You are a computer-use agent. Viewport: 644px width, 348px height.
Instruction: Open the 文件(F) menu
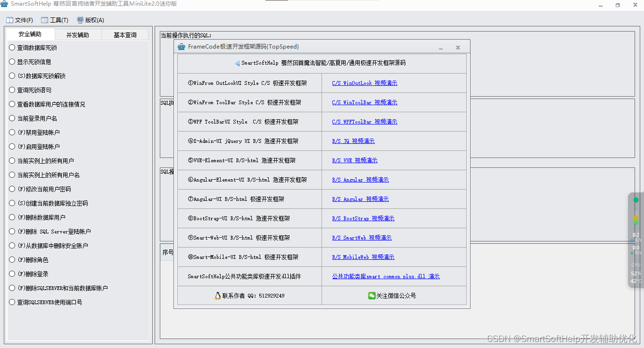19,20
